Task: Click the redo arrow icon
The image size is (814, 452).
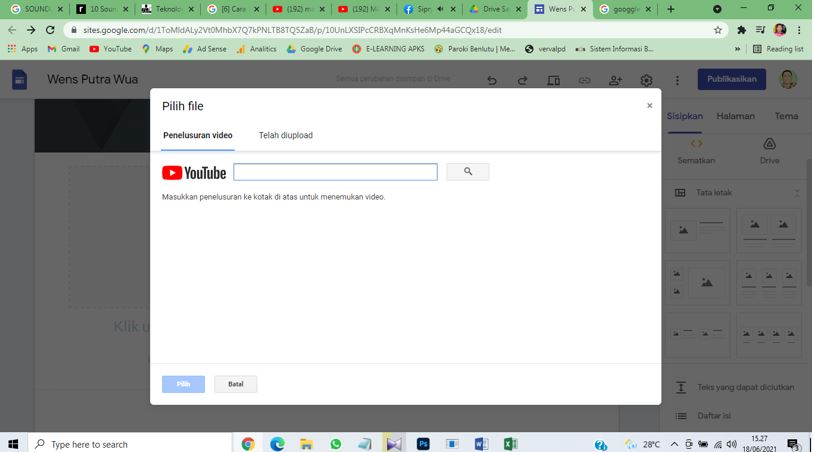Action: click(522, 81)
